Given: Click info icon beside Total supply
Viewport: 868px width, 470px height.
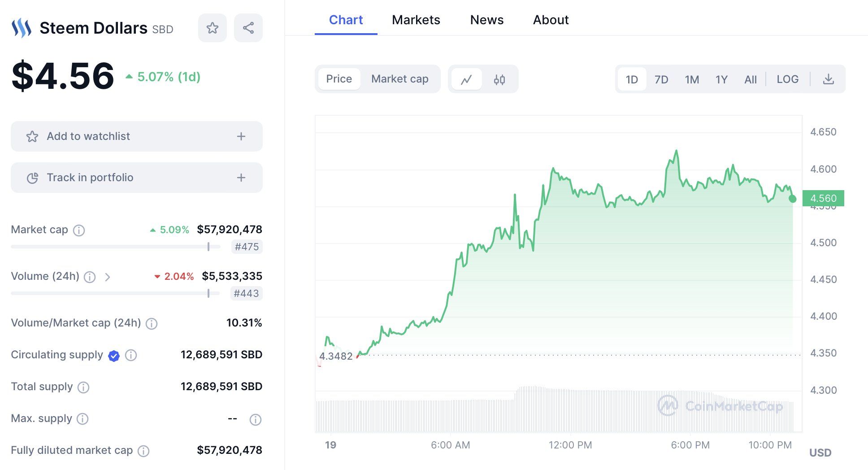Looking at the screenshot, I should 83,387.
